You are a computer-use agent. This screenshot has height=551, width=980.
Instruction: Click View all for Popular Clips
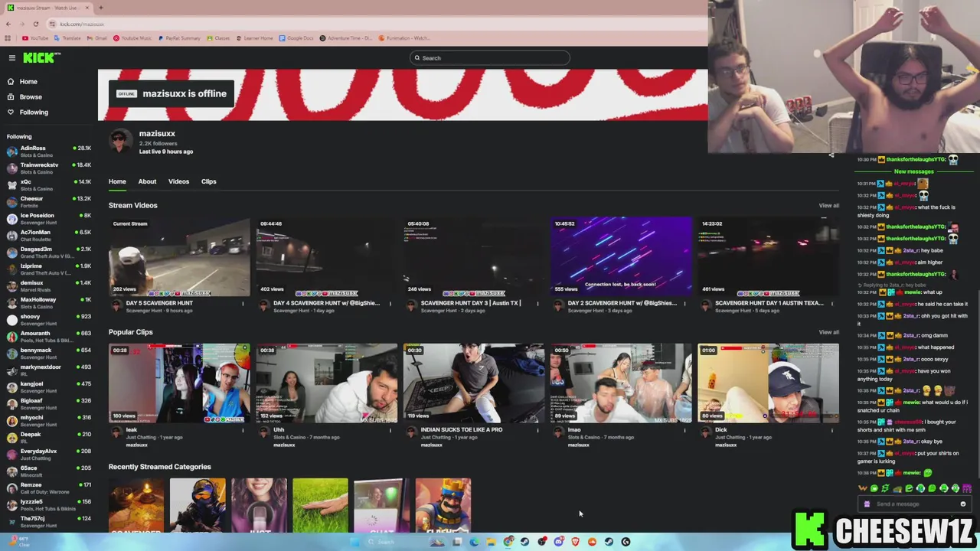[828, 332]
